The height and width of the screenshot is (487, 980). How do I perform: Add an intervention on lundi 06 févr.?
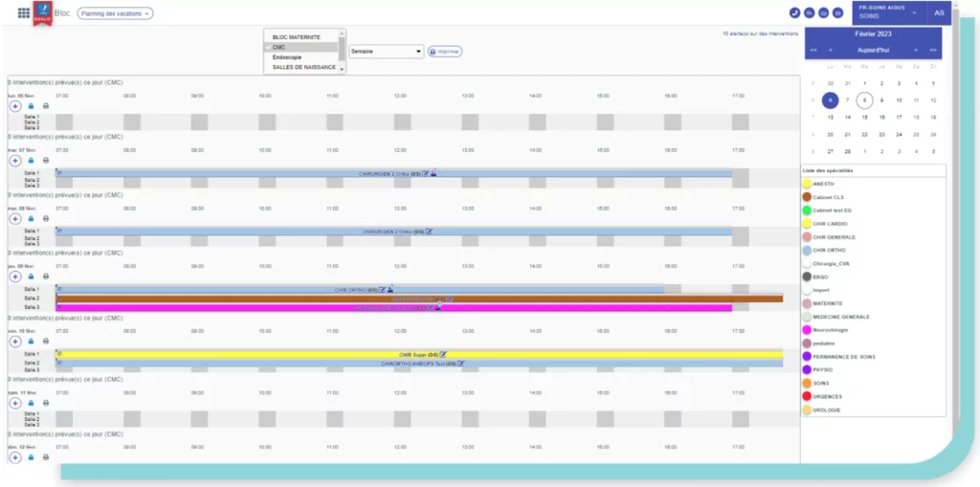(x=15, y=106)
